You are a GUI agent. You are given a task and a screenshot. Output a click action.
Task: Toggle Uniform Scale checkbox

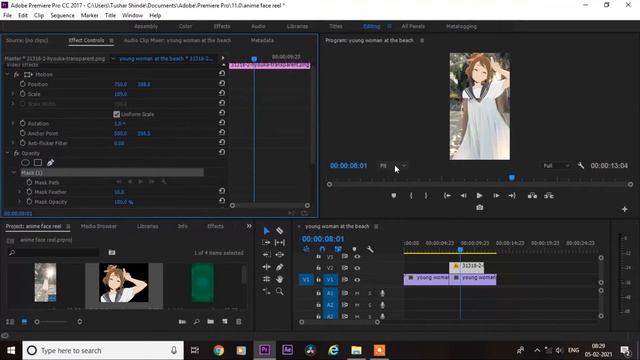click(x=117, y=114)
